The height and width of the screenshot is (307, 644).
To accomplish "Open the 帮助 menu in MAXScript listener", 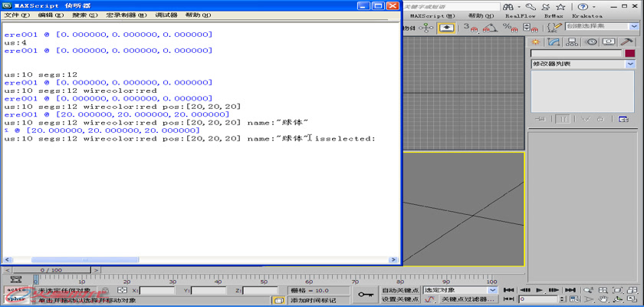I will click(199, 15).
